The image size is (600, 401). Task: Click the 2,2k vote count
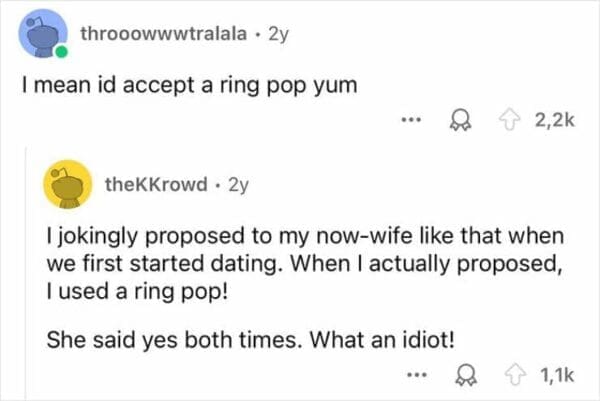coord(554,121)
